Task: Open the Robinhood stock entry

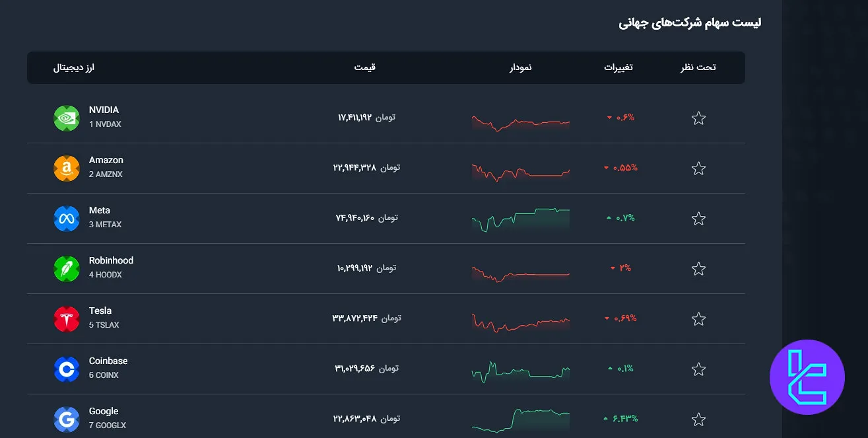Action: point(111,260)
